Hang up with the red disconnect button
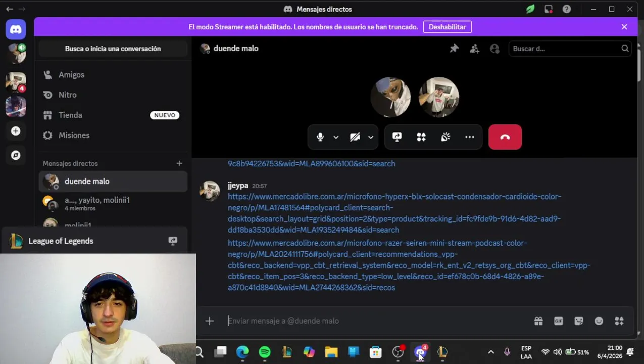The width and height of the screenshot is (644, 364). [x=505, y=137]
